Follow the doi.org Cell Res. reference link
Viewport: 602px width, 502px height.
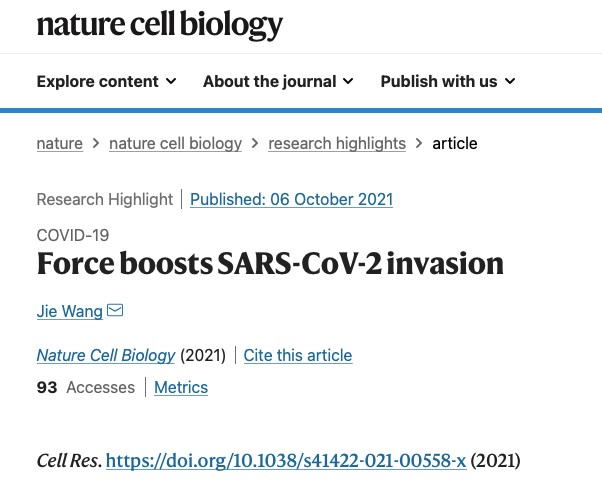[286, 460]
